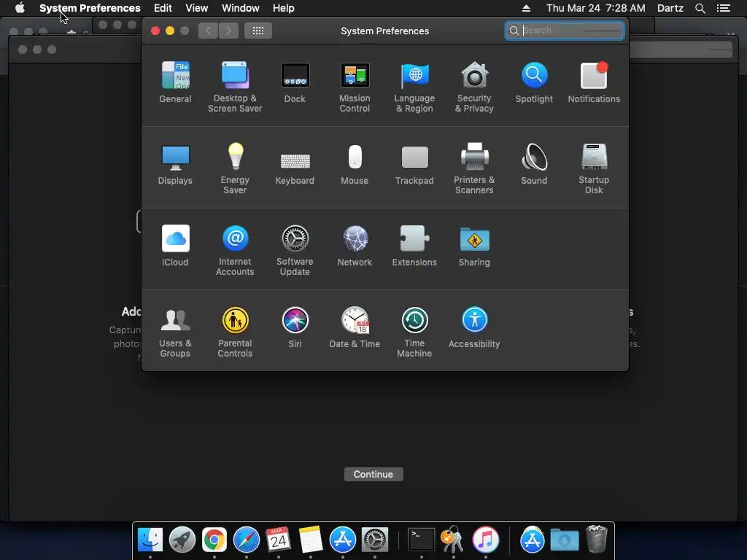Open Finder from the Dock
Screen dimensions: 747x560
(150, 540)
